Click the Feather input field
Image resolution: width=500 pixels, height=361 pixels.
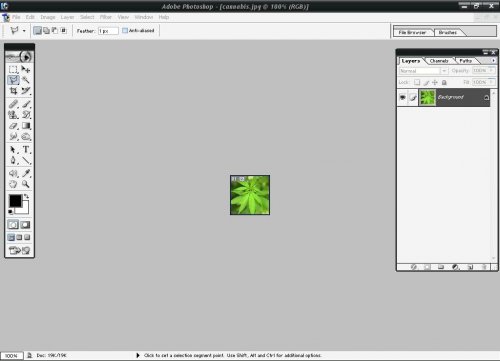(x=108, y=31)
